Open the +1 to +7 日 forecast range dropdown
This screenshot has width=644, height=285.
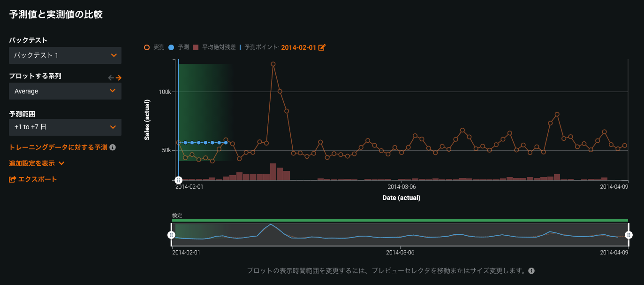pos(65,127)
